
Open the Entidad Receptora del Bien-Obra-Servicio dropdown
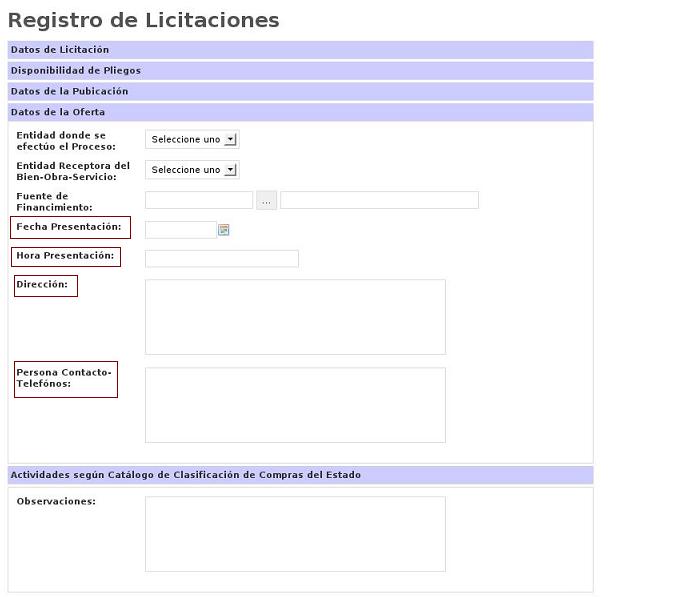click(192, 170)
